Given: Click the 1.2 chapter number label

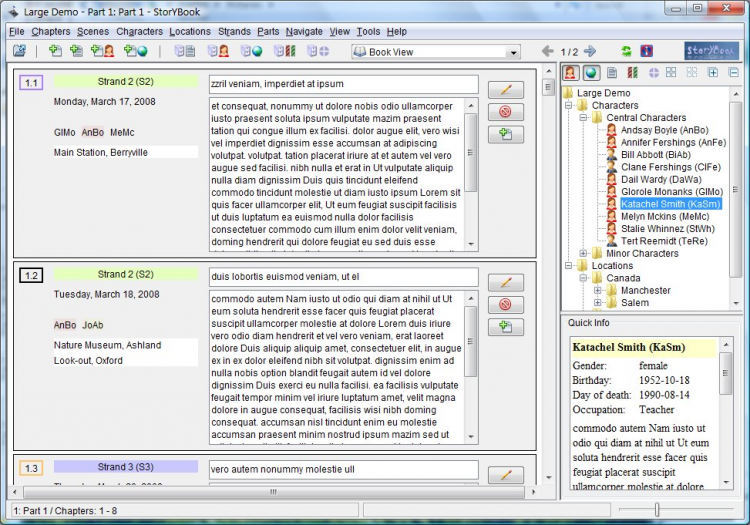Looking at the screenshot, I should pyautogui.click(x=31, y=275).
